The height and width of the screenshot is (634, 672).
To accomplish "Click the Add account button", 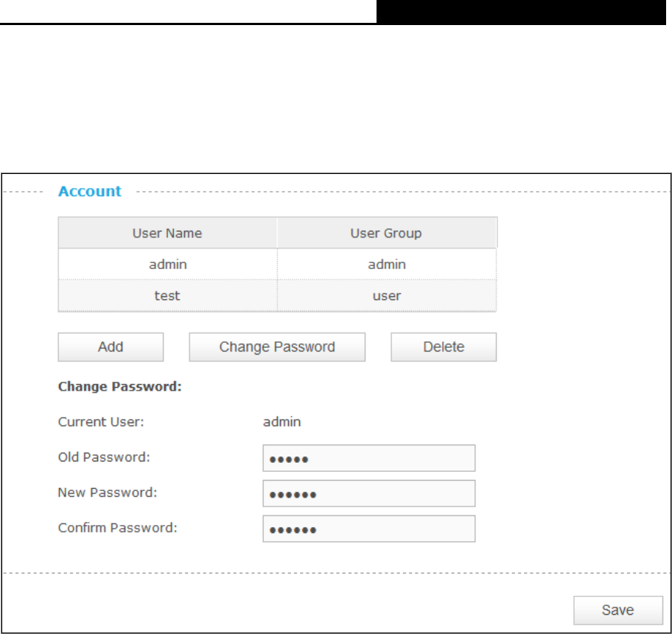I will point(111,346).
